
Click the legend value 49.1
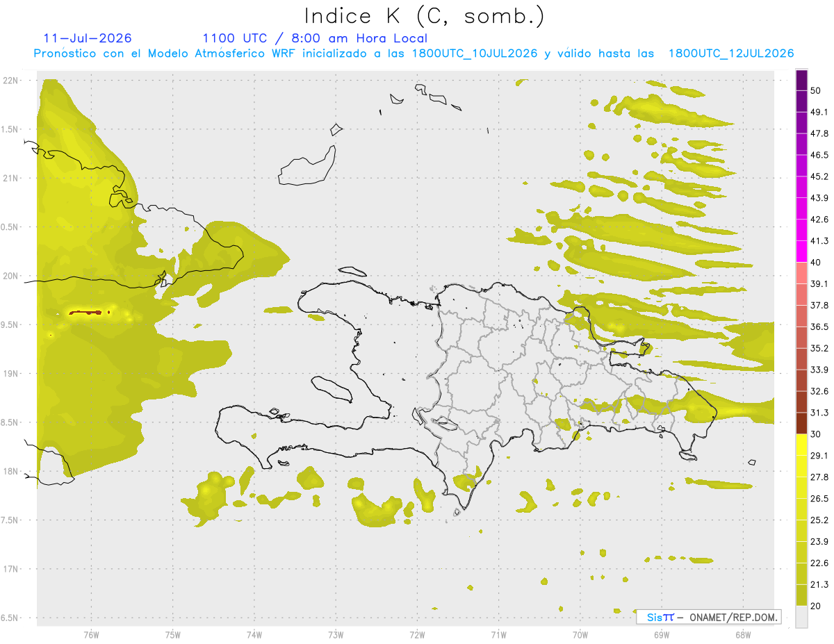click(819, 112)
